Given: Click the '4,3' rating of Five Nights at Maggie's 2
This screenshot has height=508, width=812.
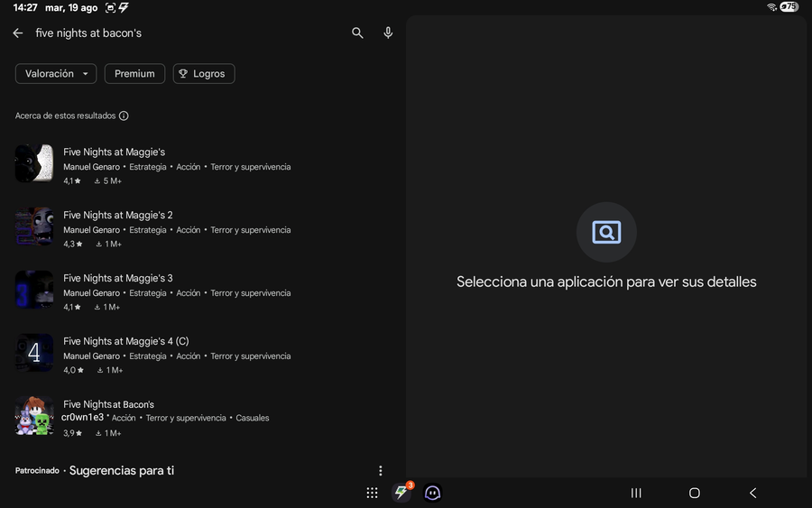Looking at the screenshot, I should (73, 244).
